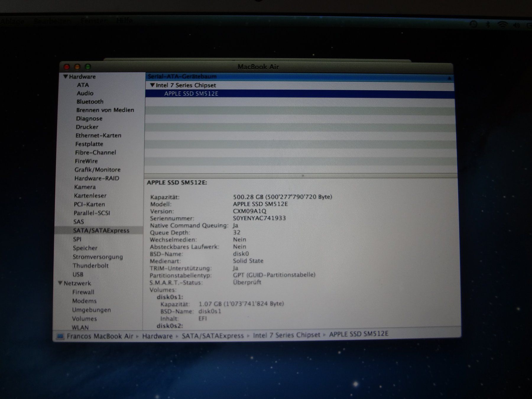The height and width of the screenshot is (399, 532).
Task: Select Hardware-RAID in the sidebar
Action: click(x=97, y=178)
